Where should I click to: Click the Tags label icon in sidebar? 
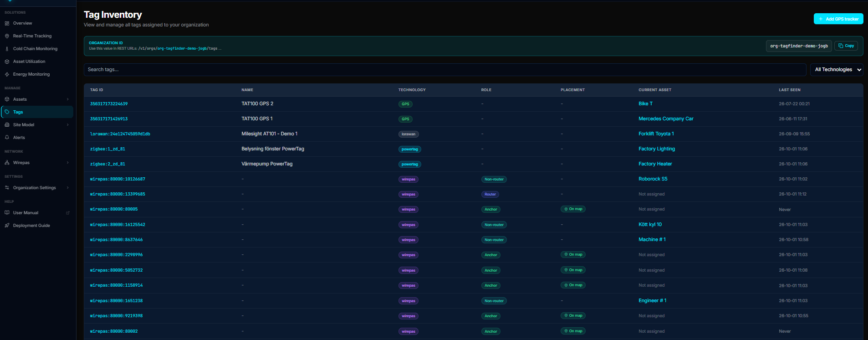[7, 112]
